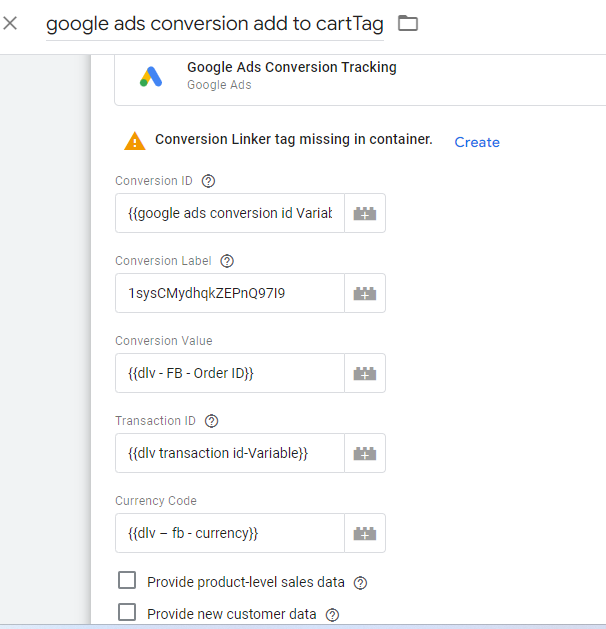
Task: Close the tag editor with X icon
Action: 11,23
